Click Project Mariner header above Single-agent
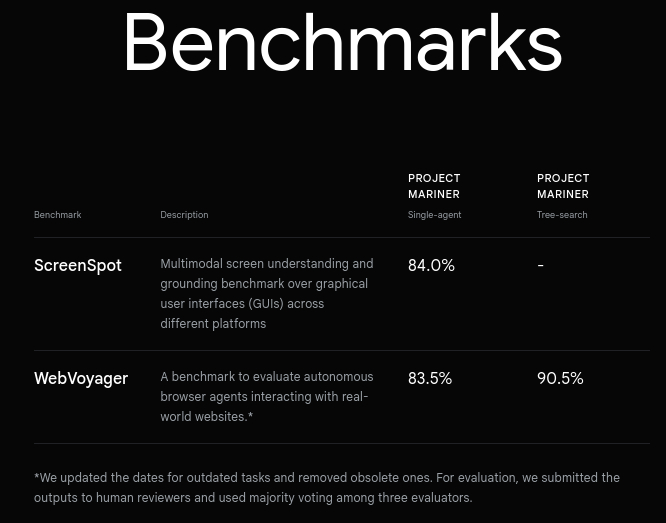Screen dimensions: 666x523 coord(434,186)
